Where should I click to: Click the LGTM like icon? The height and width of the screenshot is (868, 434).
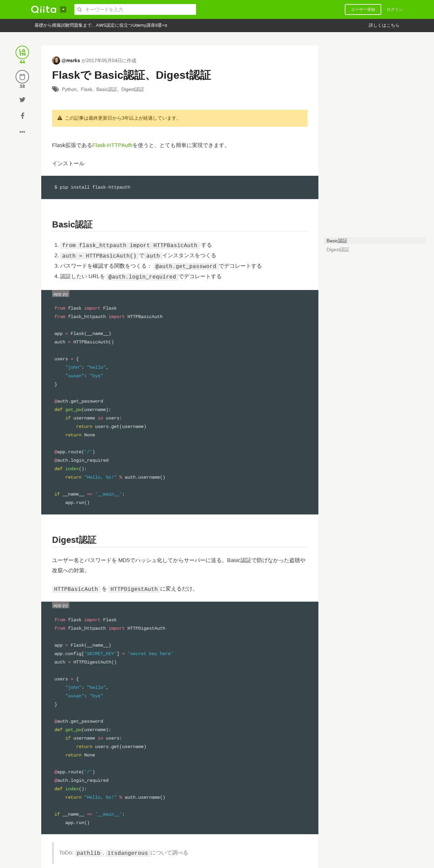click(x=22, y=52)
